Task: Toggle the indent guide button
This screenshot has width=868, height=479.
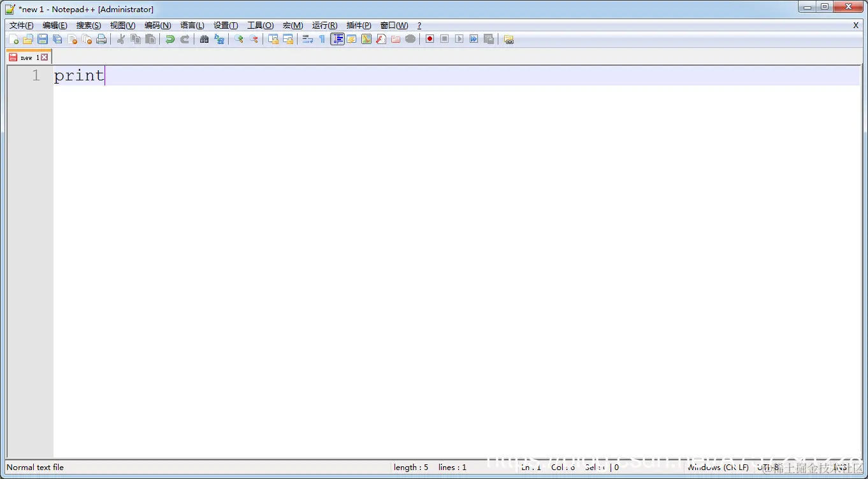Action: (337, 39)
